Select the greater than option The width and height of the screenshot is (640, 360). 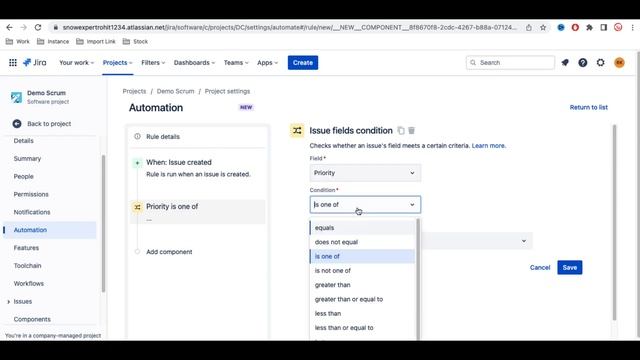362,285
